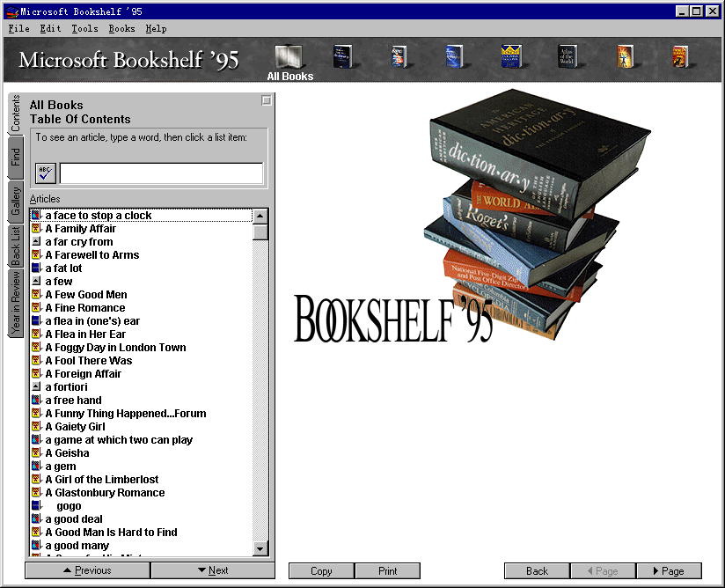Select 'A Girl of the Limberlost' article
The width and height of the screenshot is (725, 588).
102,479
